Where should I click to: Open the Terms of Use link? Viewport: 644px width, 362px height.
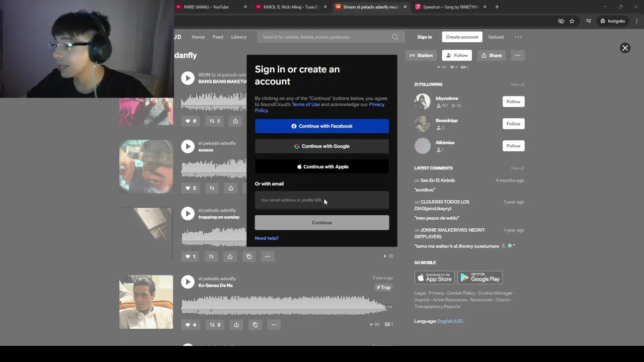pyautogui.click(x=306, y=105)
